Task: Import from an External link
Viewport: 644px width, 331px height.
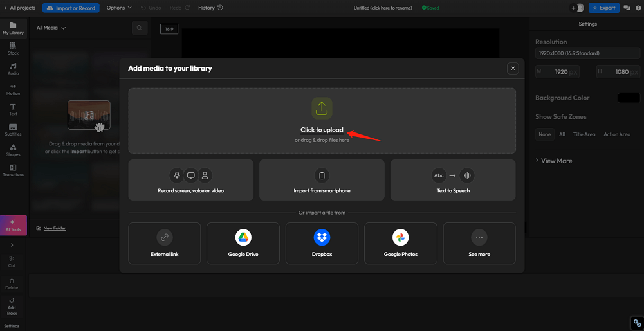Action: coord(164,243)
